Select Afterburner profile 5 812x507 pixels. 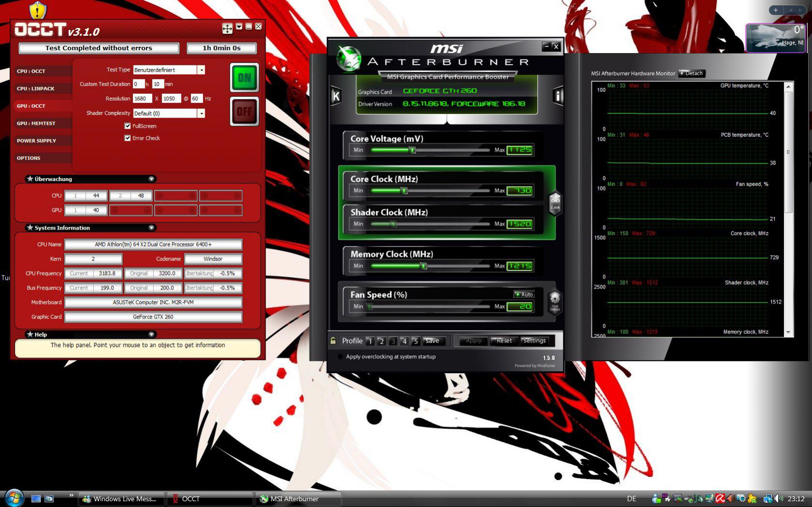pos(415,341)
